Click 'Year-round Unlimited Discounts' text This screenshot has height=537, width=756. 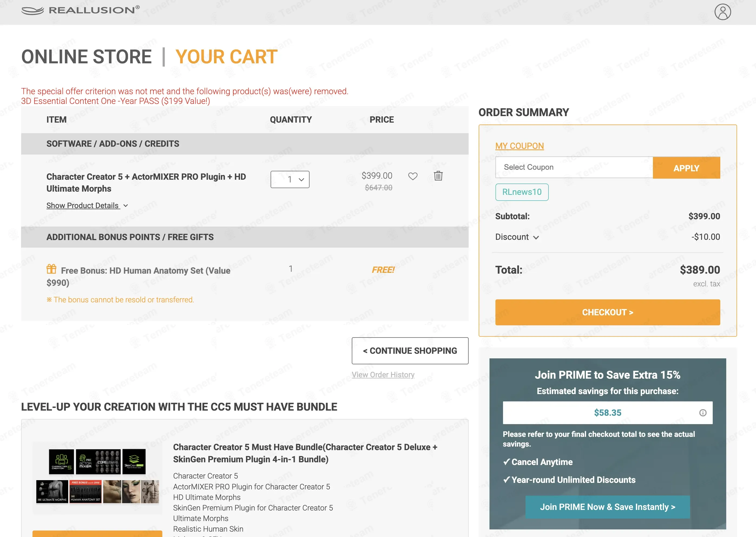(x=573, y=480)
